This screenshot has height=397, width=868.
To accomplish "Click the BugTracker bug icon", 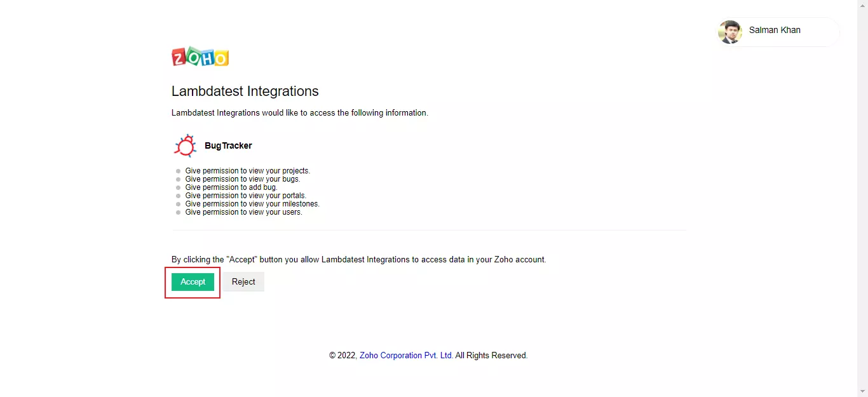I will 185,145.
